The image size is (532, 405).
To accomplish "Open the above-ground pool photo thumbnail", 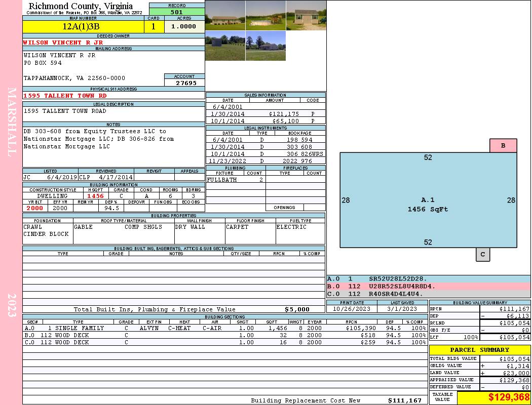I will click(x=265, y=15).
